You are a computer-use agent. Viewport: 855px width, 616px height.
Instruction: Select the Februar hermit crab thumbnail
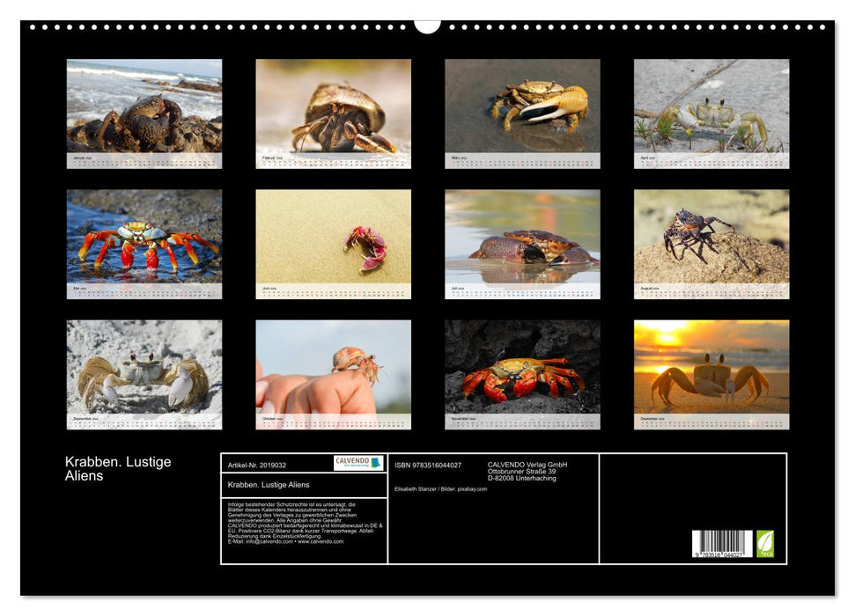coord(333,106)
